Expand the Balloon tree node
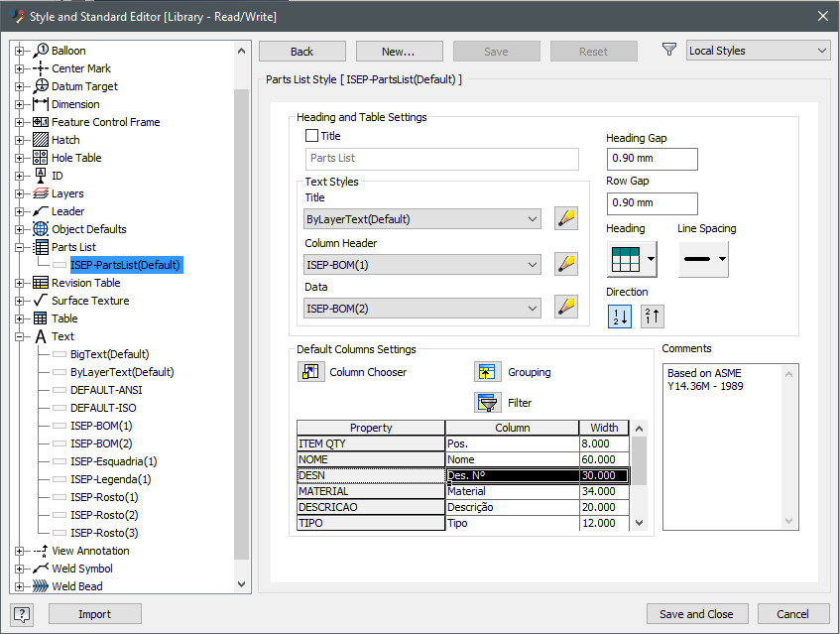Image resolution: width=840 pixels, height=634 pixels. point(20,51)
